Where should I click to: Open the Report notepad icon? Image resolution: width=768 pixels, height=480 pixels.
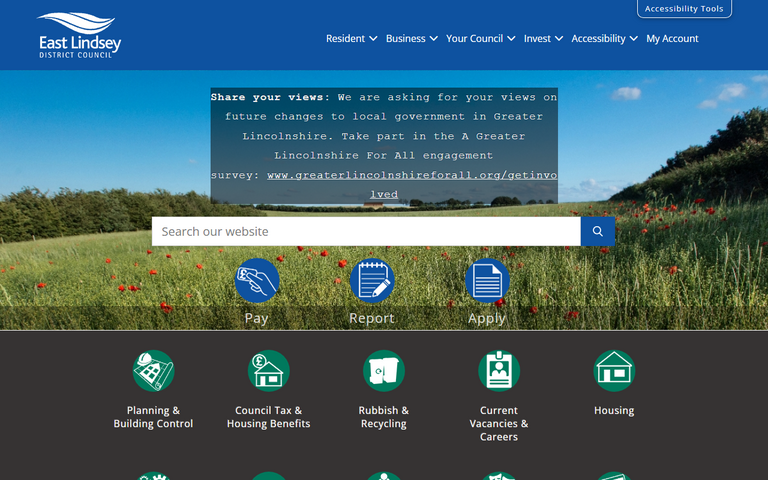coord(372,281)
